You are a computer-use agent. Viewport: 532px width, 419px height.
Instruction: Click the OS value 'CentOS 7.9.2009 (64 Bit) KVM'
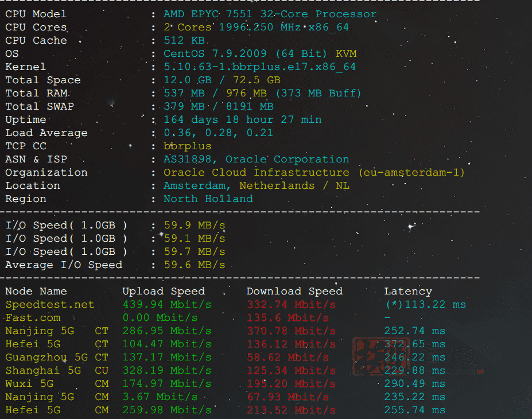point(260,53)
